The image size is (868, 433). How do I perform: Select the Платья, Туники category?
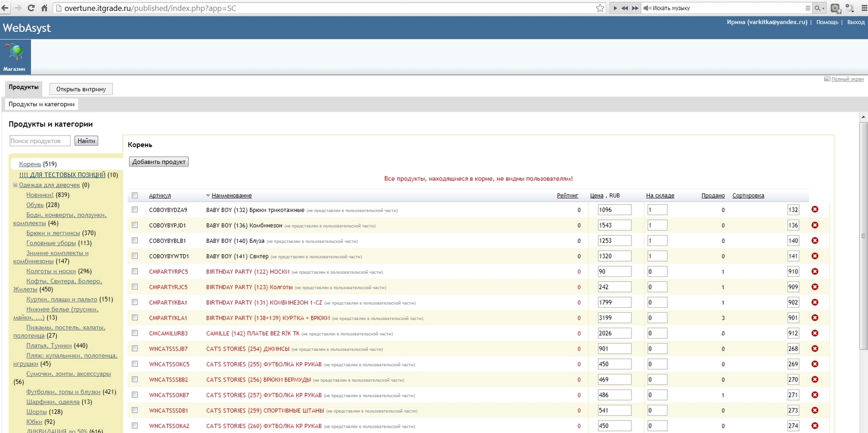click(x=49, y=346)
